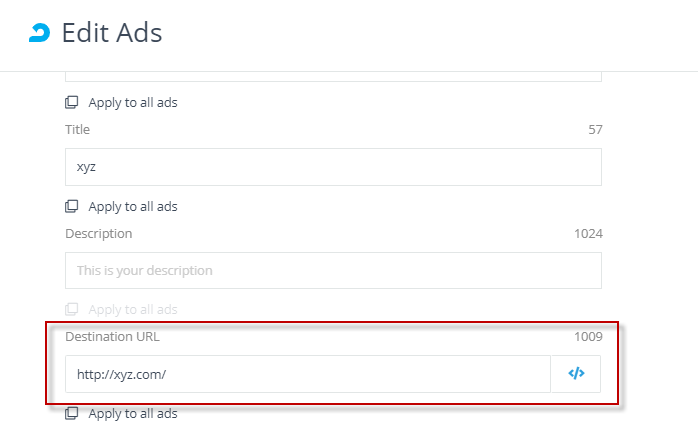Focus the Description input with placeholder text

pyautogui.click(x=333, y=270)
